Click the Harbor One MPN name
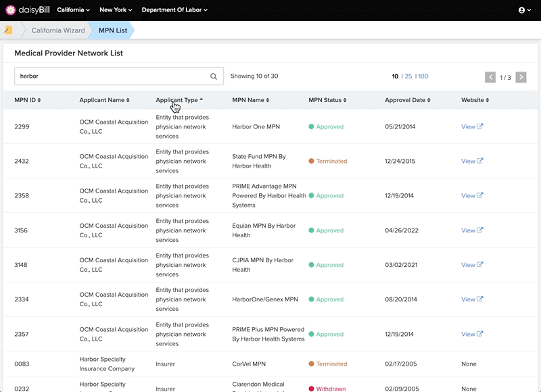Screen dimensions: 541x392 pyautogui.click(x=256, y=126)
